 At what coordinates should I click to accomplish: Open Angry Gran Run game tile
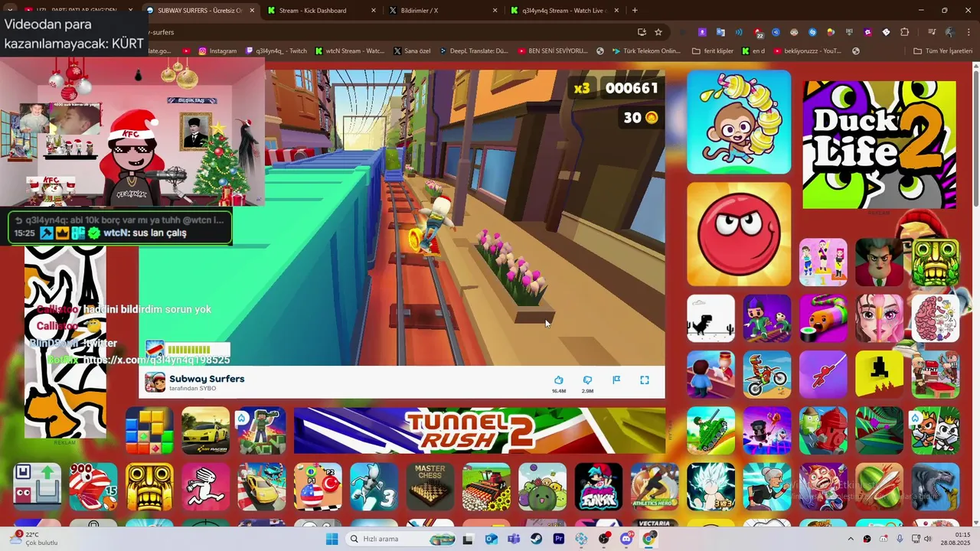click(x=767, y=487)
